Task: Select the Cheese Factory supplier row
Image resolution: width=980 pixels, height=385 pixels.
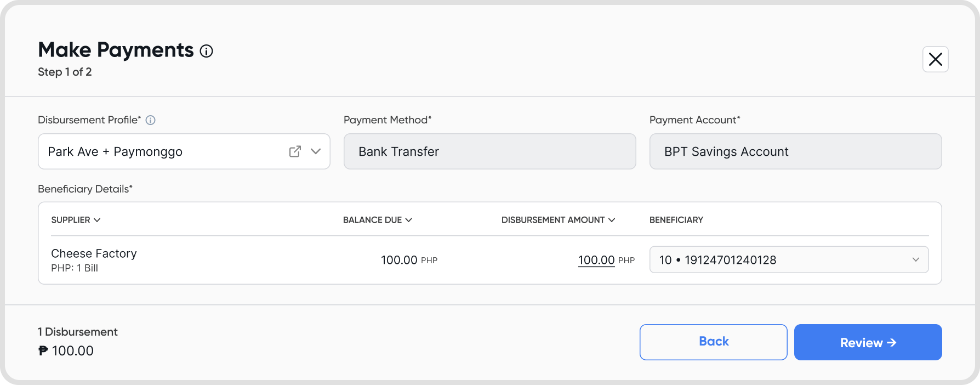Action: click(94, 254)
